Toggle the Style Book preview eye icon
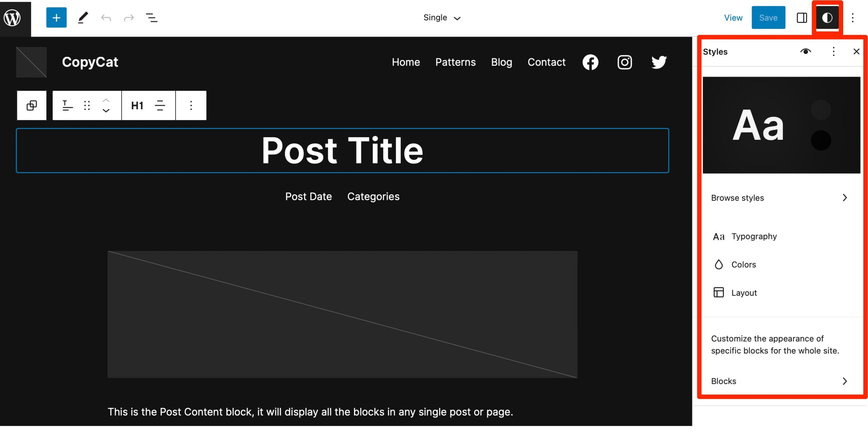Image resolution: width=868 pixels, height=439 pixels. tap(806, 51)
